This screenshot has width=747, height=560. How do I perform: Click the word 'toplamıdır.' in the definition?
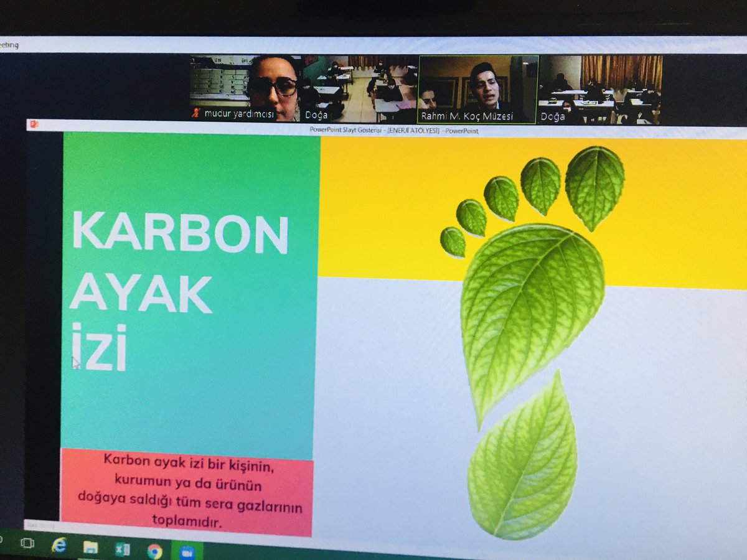[187, 522]
